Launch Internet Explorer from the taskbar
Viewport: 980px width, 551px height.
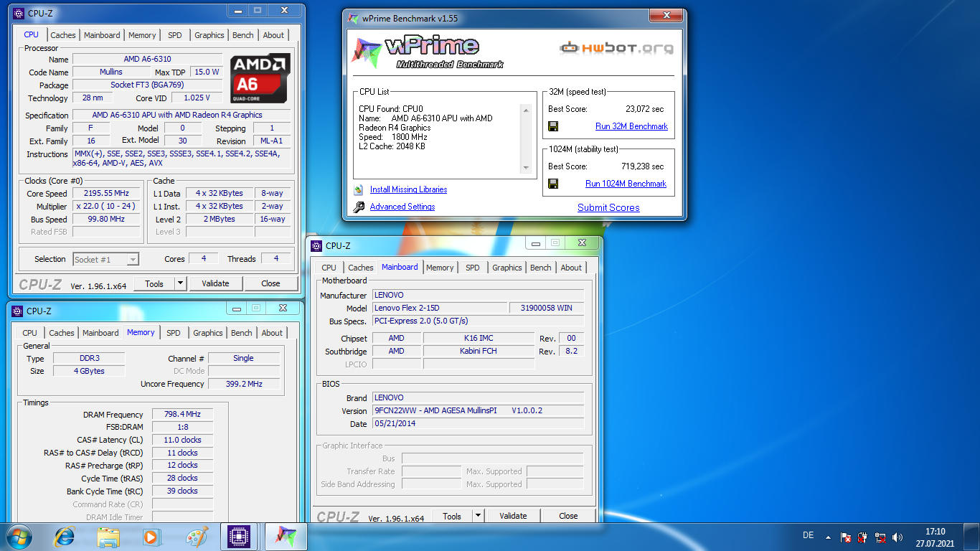pyautogui.click(x=65, y=537)
